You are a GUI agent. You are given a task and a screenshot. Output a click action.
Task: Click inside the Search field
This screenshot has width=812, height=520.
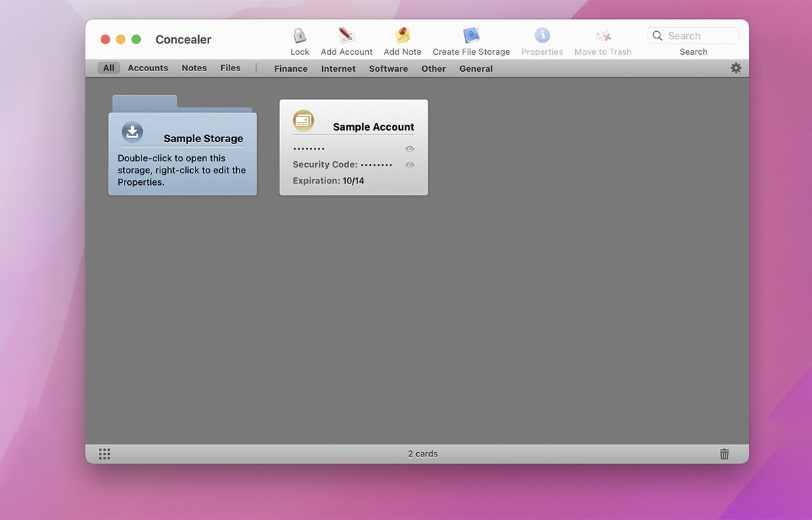pos(694,36)
